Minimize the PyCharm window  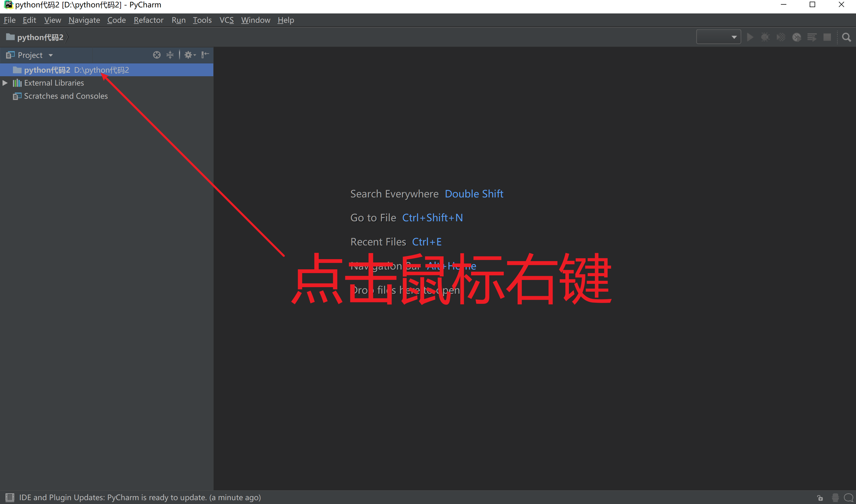784,5
